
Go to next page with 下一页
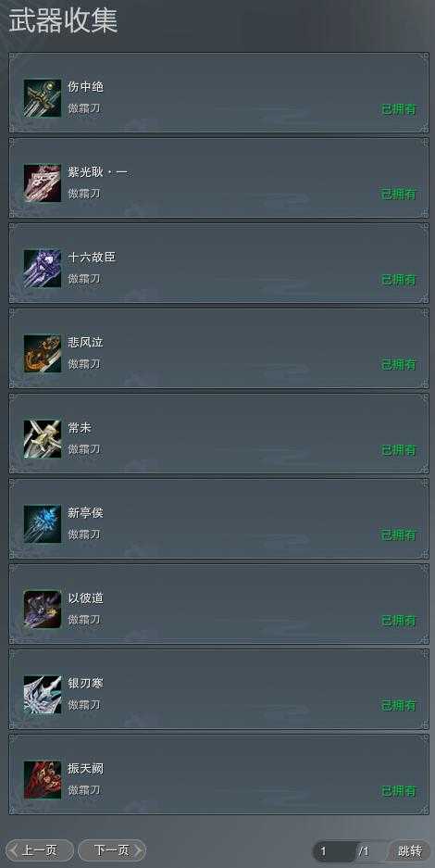point(112,850)
